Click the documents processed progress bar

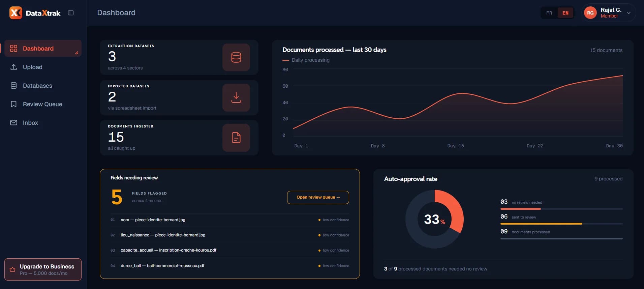click(x=561, y=239)
